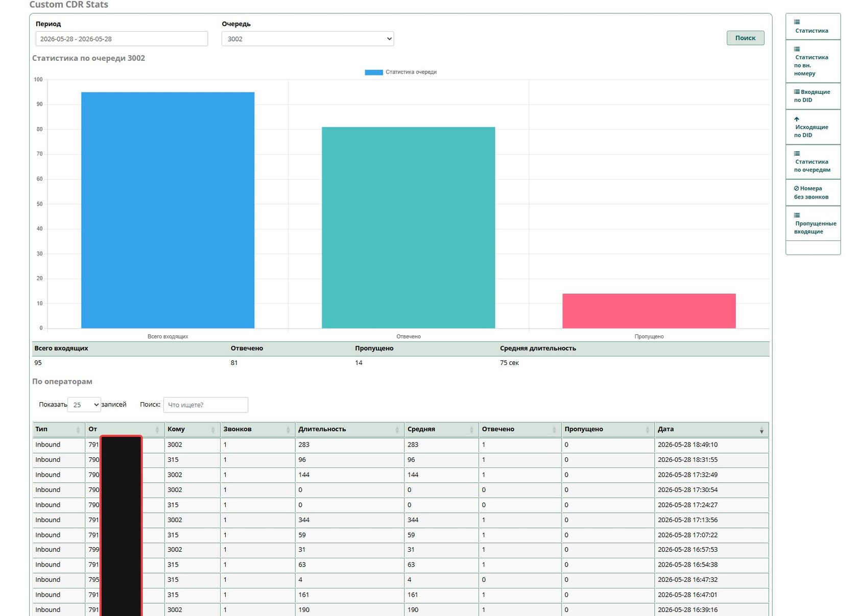Click the blue Всего входящих bar
This screenshot has width=858, height=616.
click(x=168, y=210)
